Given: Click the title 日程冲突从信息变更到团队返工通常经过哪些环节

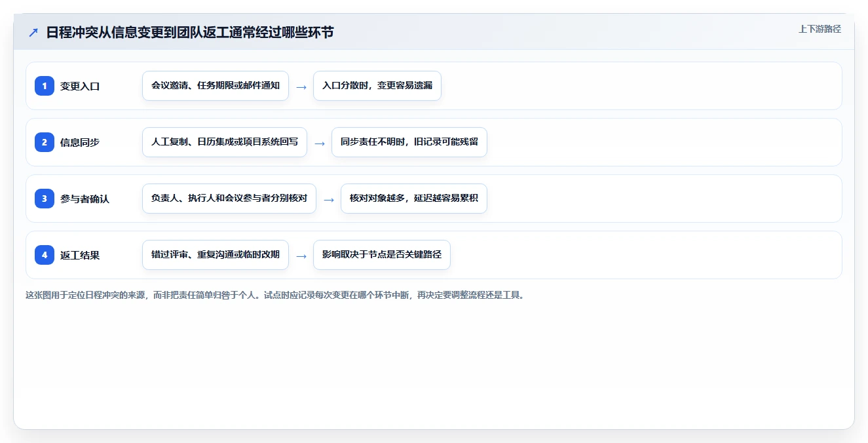Looking at the screenshot, I should tap(190, 32).
